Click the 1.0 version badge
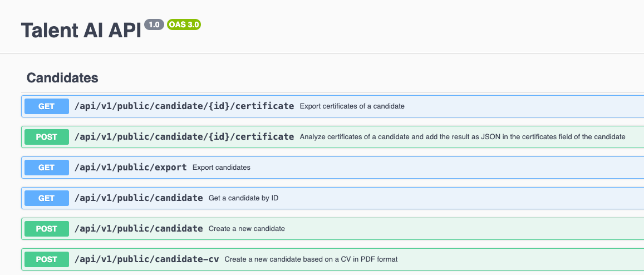Image resolution: width=644 pixels, height=275 pixels. [x=154, y=24]
